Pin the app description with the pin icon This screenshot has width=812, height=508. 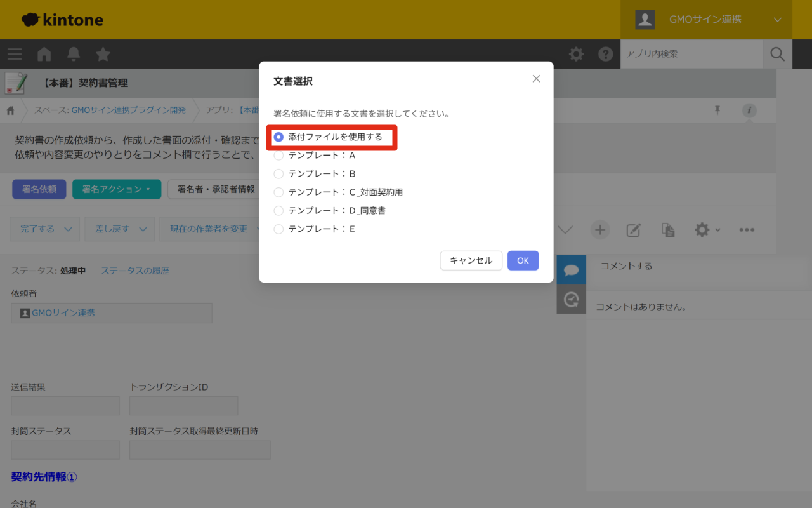pos(717,110)
